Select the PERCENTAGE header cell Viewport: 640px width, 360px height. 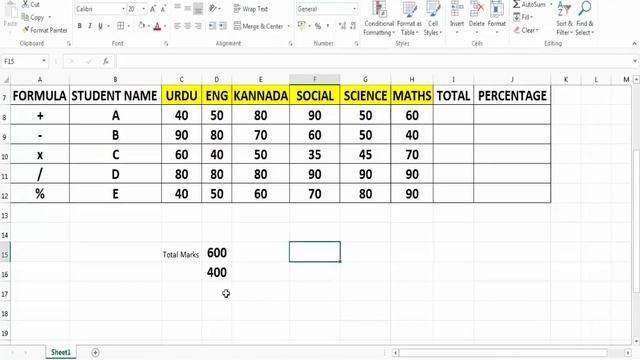(x=512, y=96)
